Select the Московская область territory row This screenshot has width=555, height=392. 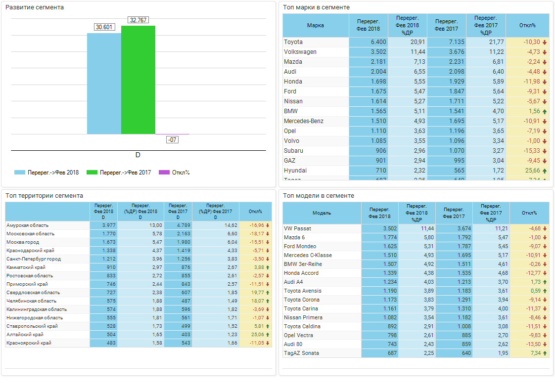(139, 234)
